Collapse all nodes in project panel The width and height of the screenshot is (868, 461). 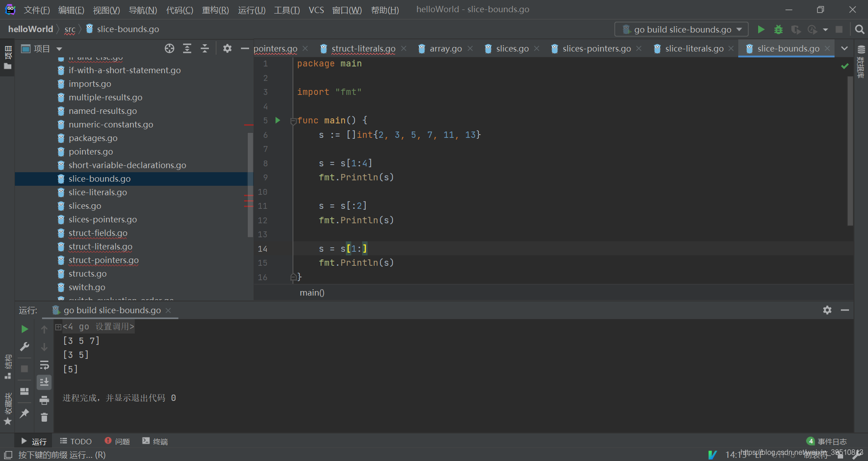[x=205, y=48]
